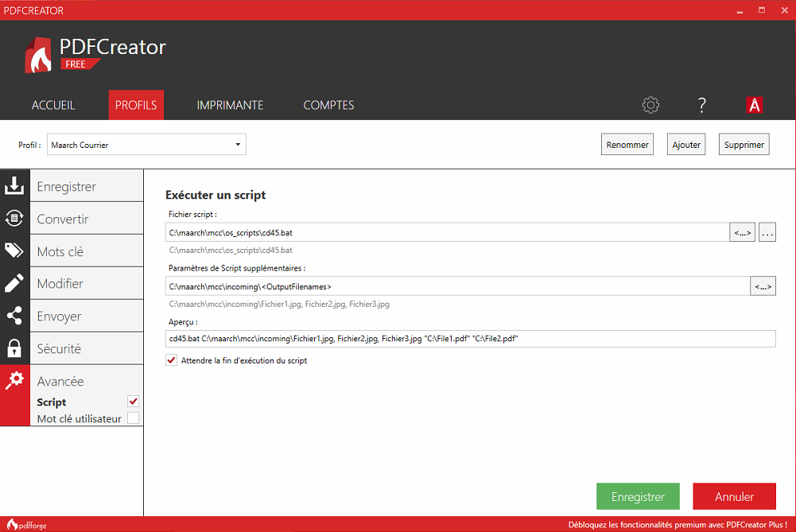Switch to the ACCUEIL tab
The height and width of the screenshot is (532, 796).
[53, 105]
